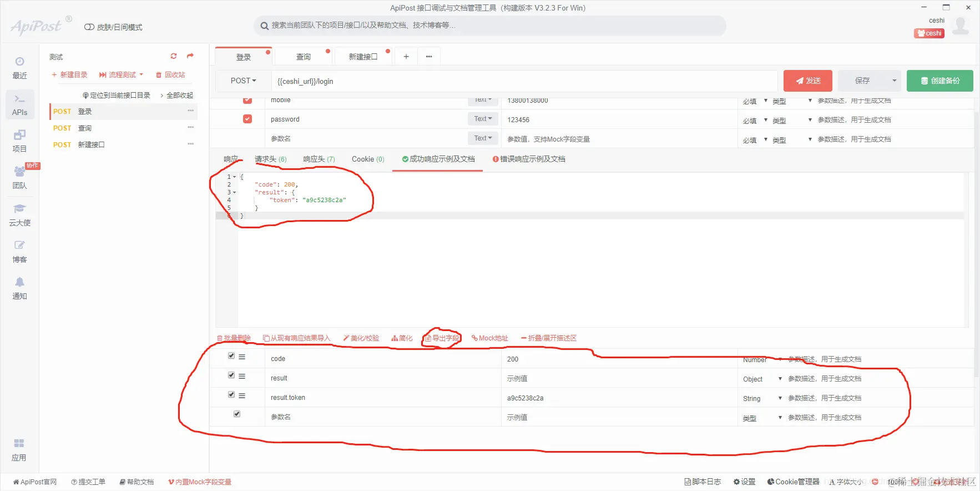This screenshot has width=980, height=491.
Task: Switch to the 登录 request tab
Action: pyautogui.click(x=244, y=57)
